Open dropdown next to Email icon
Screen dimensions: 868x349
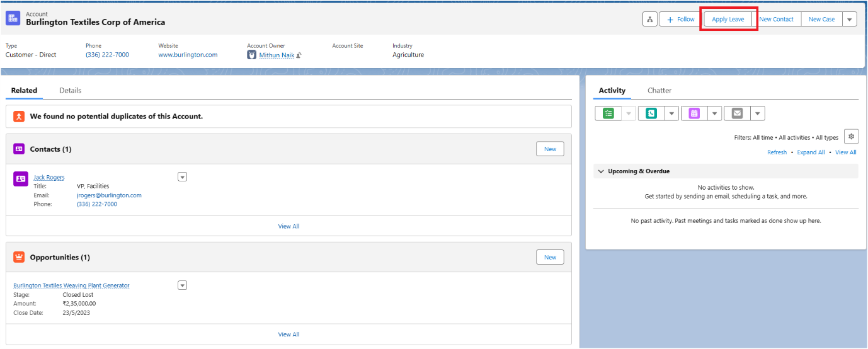coord(758,113)
